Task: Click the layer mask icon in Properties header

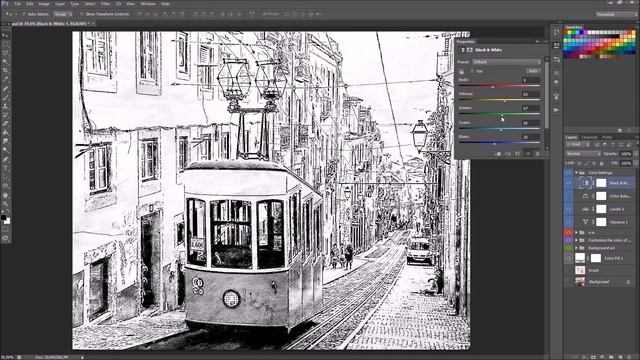Action: pyautogui.click(x=470, y=50)
